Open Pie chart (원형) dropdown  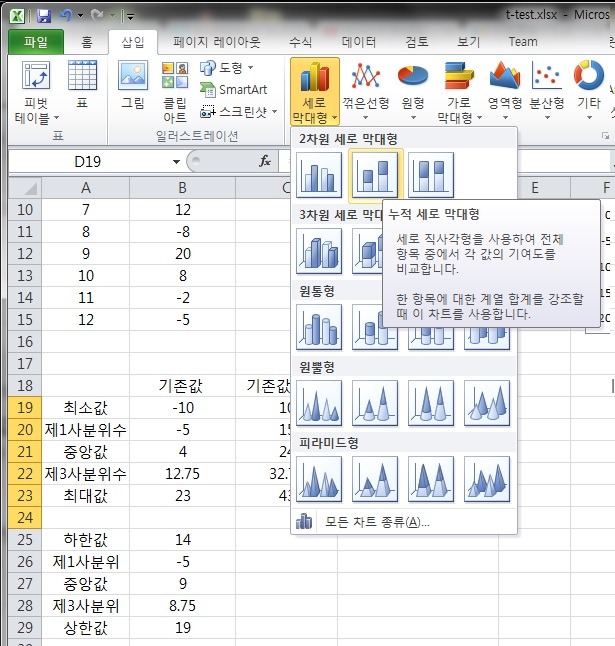click(413, 91)
